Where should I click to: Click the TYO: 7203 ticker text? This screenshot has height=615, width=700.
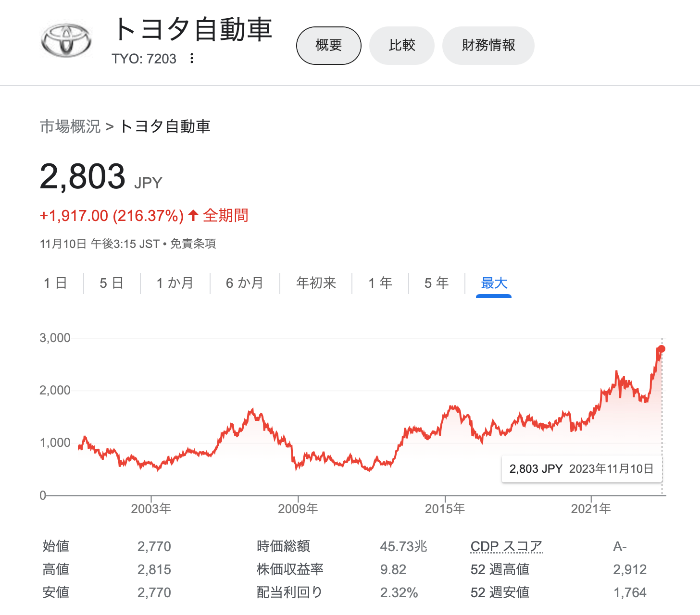coord(144,59)
